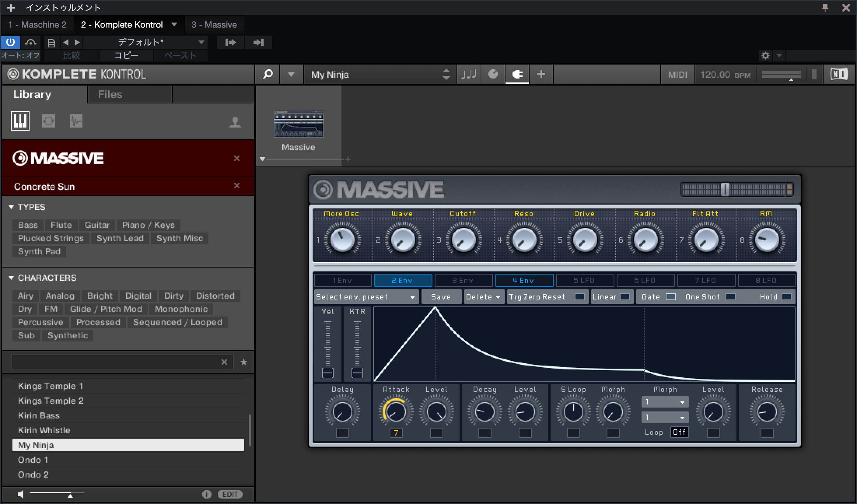The width and height of the screenshot is (857, 504).
Task: Adjust the prehear volume slider
Action: point(70,495)
